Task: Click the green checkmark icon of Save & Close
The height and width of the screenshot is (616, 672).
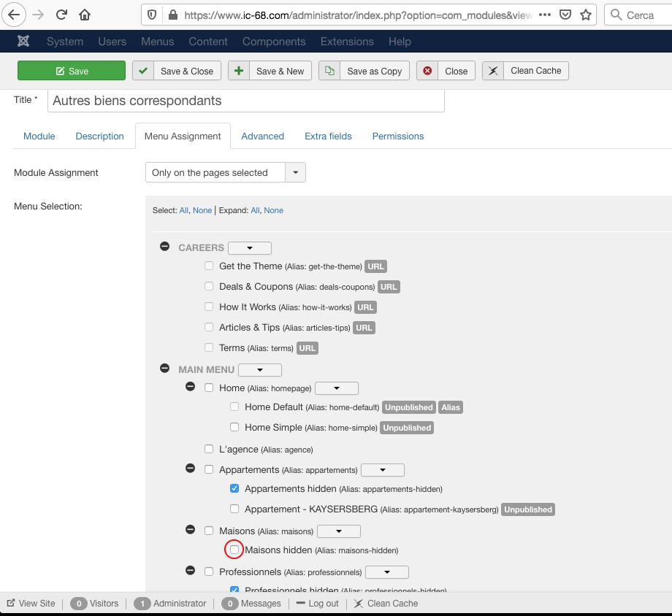Action: [x=143, y=71]
